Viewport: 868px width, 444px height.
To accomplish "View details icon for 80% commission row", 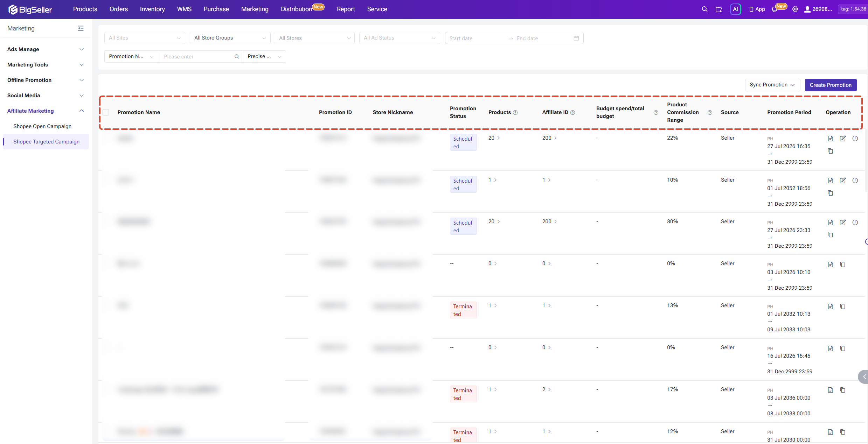I will pyautogui.click(x=831, y=223).
